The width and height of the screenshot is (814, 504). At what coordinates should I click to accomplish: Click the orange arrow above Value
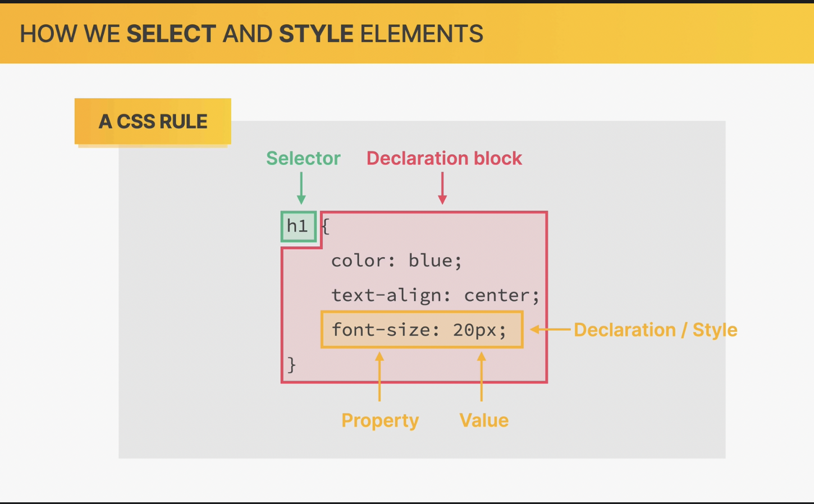(481, 377)
